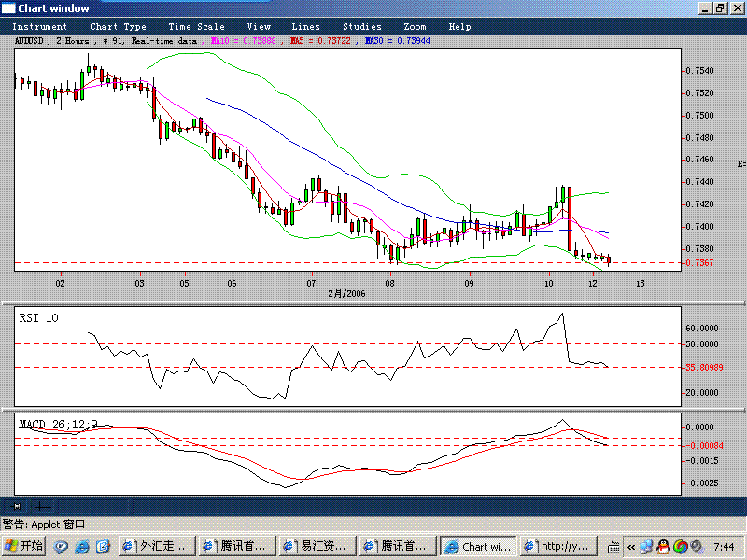The width and height of the screenshot is (747, 560).
Task: Click the Chart window title bar icon
Action: pos(8,8)
